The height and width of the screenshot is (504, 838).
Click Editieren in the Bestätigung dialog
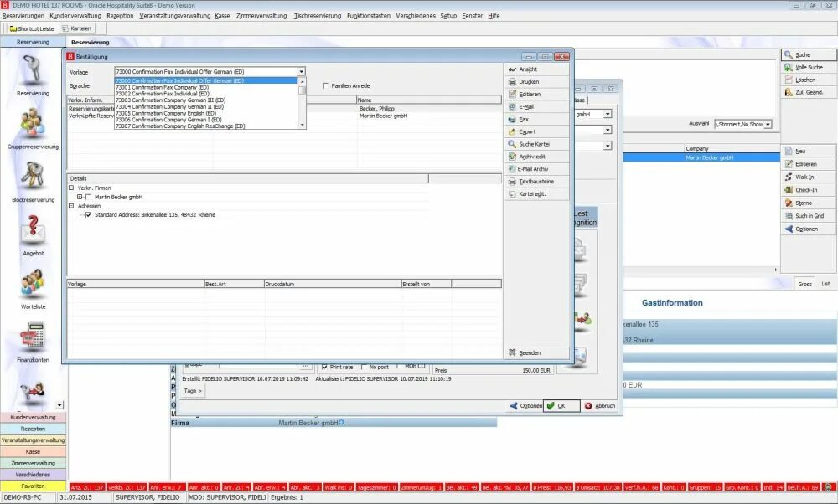[536, 94]
